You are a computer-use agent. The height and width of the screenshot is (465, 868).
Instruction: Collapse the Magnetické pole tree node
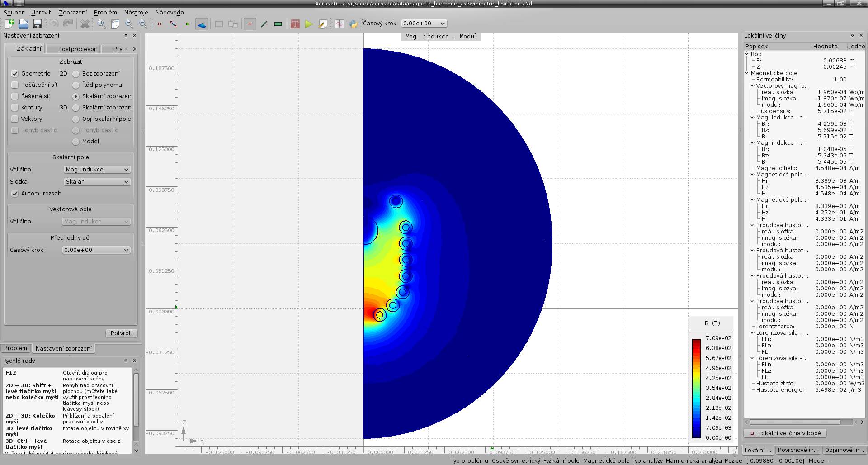click(747, 73)
